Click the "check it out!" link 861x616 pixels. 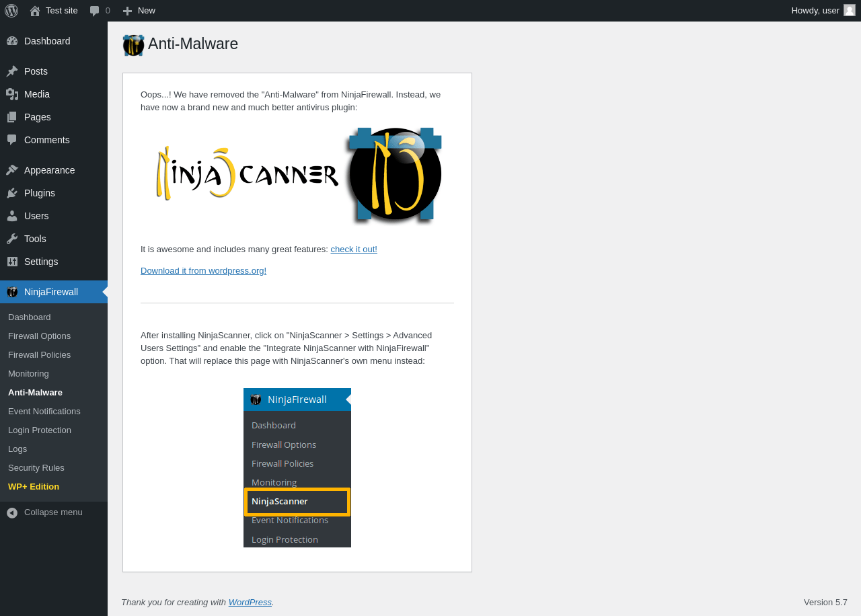tap(354, 249)
